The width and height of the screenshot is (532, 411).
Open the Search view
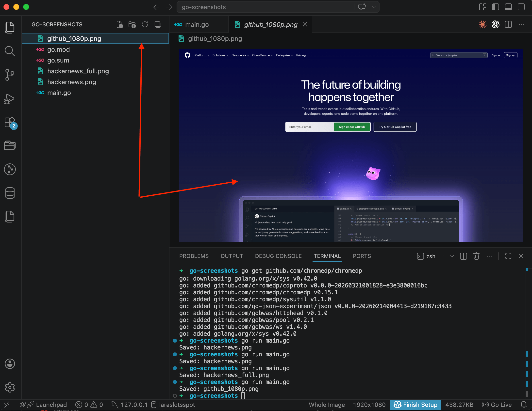pyautogui.click(x=10, y=51)
